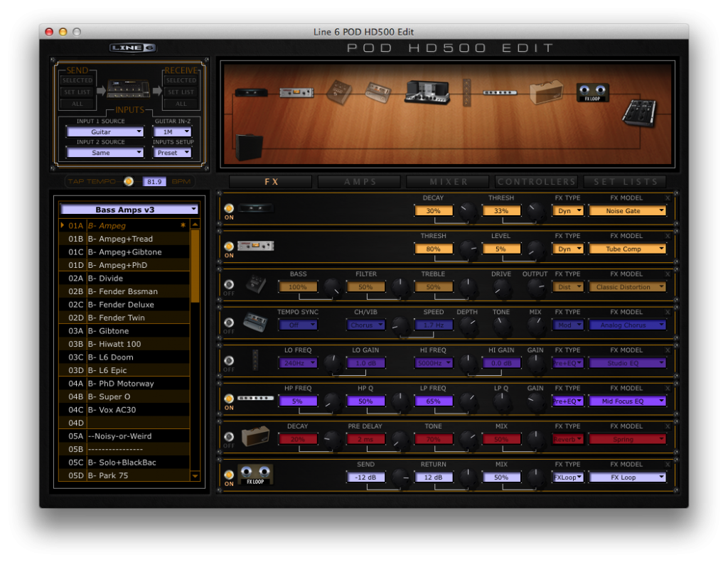Select the mixer block in signal chain

639,113
